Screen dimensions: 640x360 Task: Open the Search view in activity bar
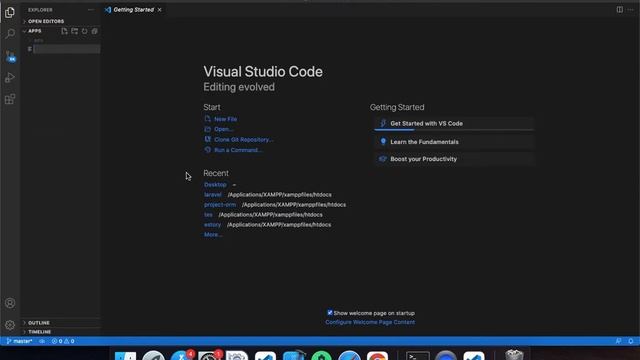click(x=10, y=33)
